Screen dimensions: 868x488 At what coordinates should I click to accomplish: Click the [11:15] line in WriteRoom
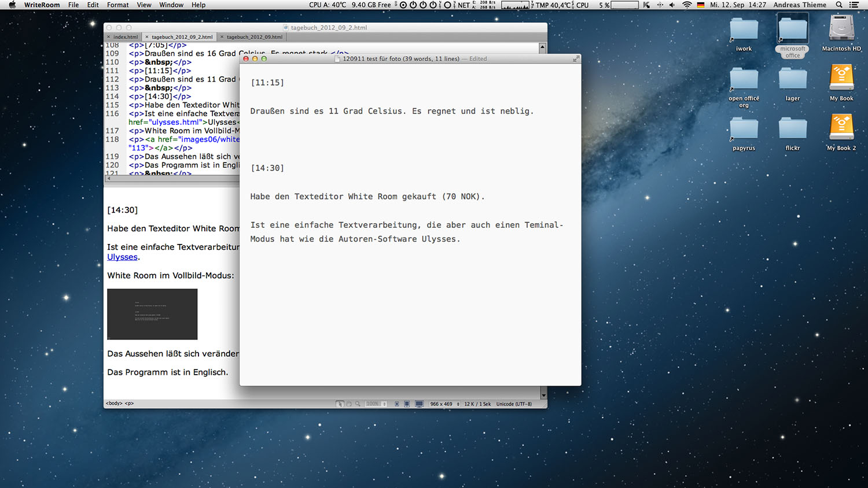click(x=267, y=83)
